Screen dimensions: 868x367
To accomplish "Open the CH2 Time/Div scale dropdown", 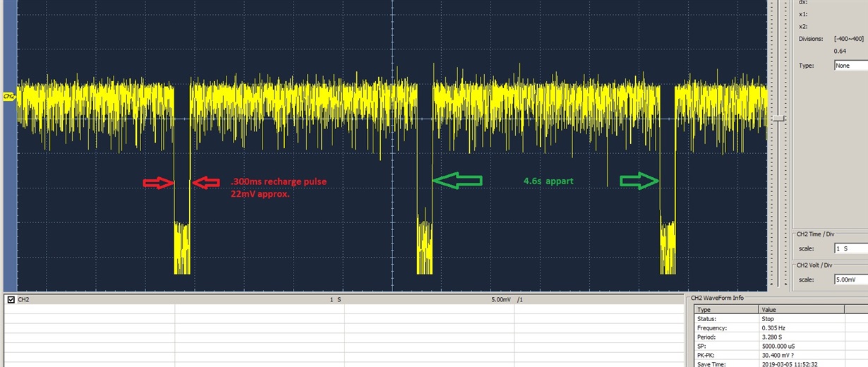I will coord(850,248).
